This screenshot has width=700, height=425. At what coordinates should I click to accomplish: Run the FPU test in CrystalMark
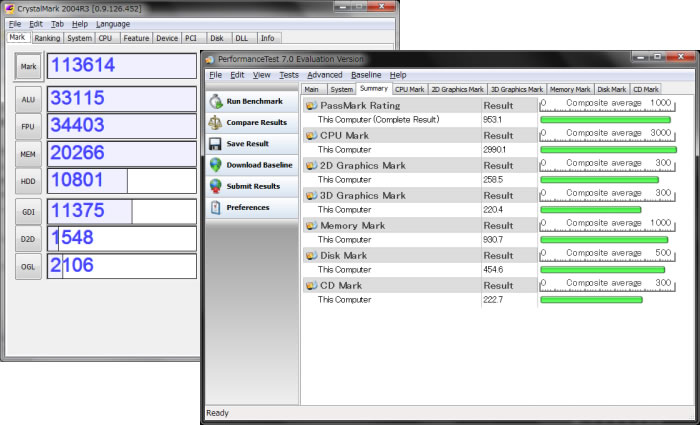pos(28,126)
